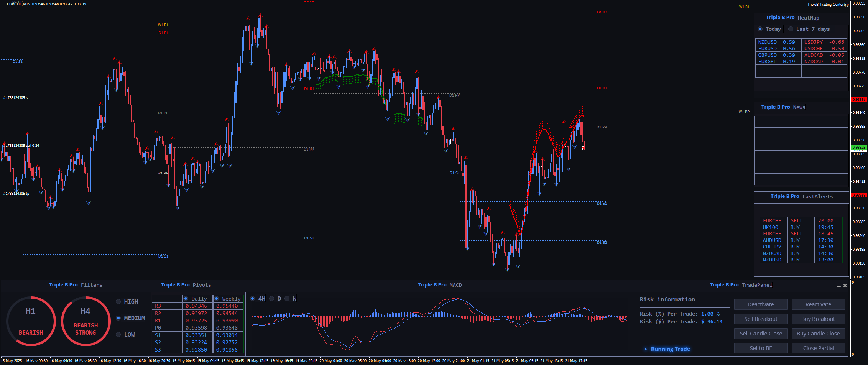Click the H1 Bearish circular gauge

pos(31,321)
